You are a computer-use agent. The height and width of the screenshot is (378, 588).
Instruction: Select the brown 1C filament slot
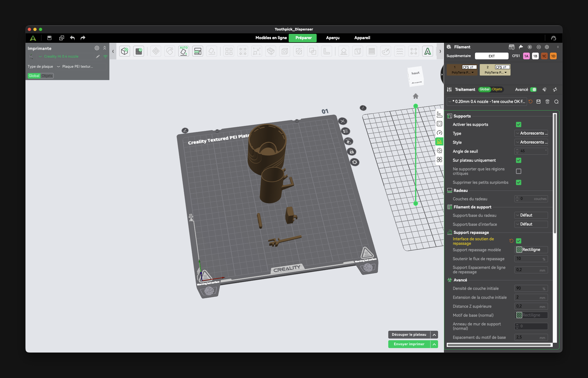click(x=544, y=56)
